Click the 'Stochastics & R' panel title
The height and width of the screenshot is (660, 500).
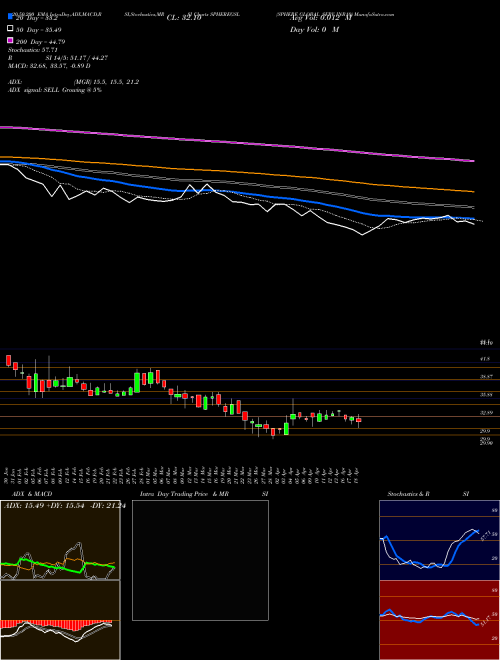coord(409,494)
